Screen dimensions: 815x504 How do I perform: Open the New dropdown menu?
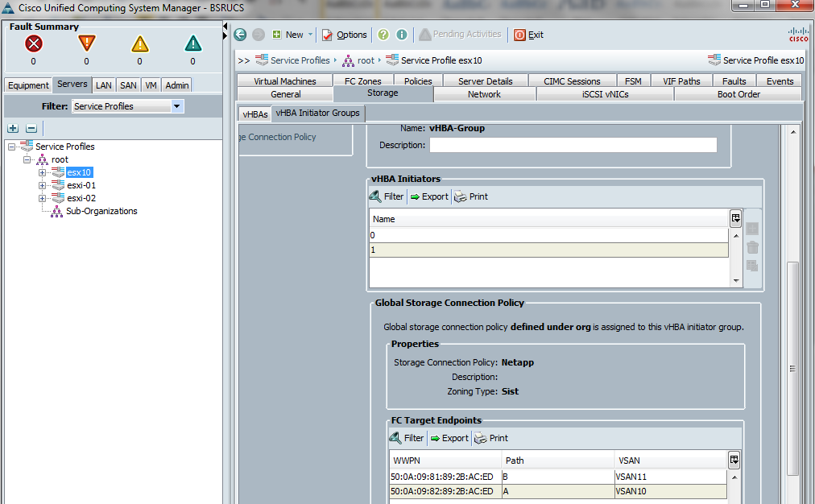[292, 35]
